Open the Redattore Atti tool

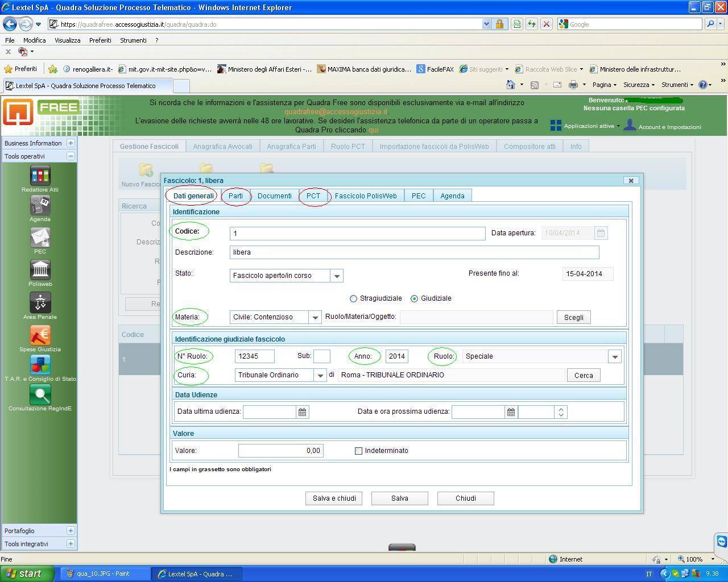click(x=40, y=176)
